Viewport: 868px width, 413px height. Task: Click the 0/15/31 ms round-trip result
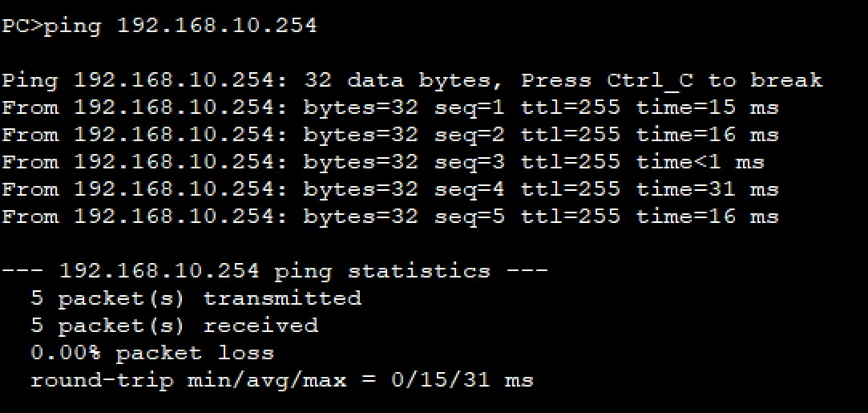(462, 380)
